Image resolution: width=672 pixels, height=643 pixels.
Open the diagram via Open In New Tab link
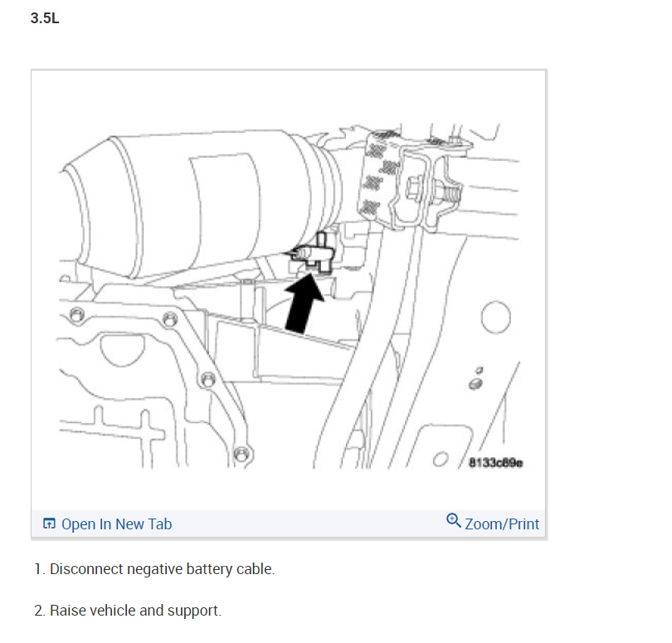tap(117, 524)
